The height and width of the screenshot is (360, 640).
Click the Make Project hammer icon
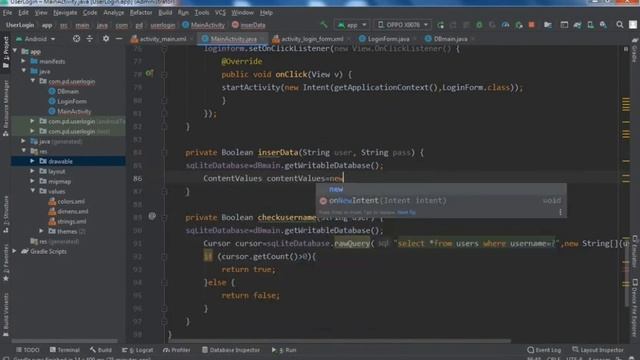tap(324, 25)
